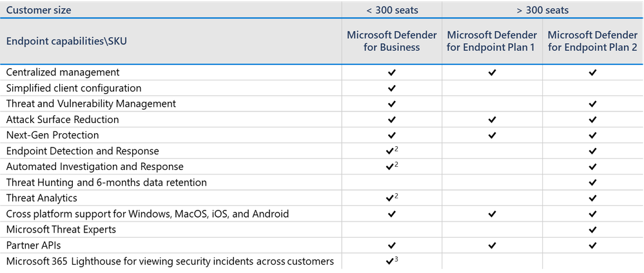Click the '> 300 seats' header cell
Screen dimensions: 644x273
coord(543,10)
